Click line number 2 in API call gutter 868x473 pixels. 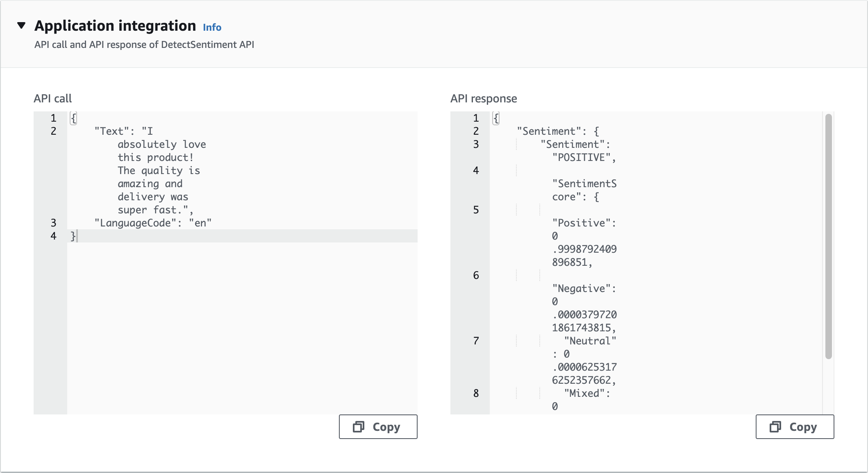[53, 131]
